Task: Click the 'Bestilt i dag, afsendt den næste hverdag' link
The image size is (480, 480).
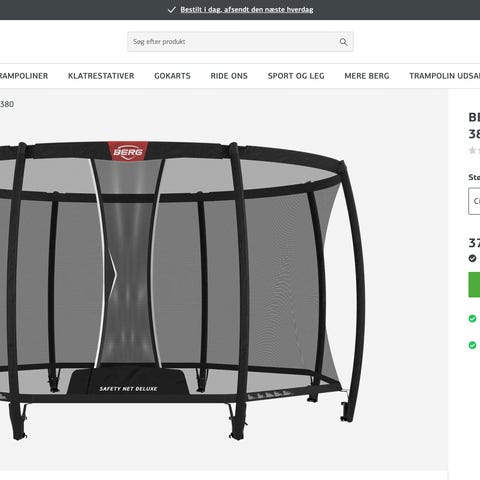Action: pyautogui.click(x=247, y=10)
